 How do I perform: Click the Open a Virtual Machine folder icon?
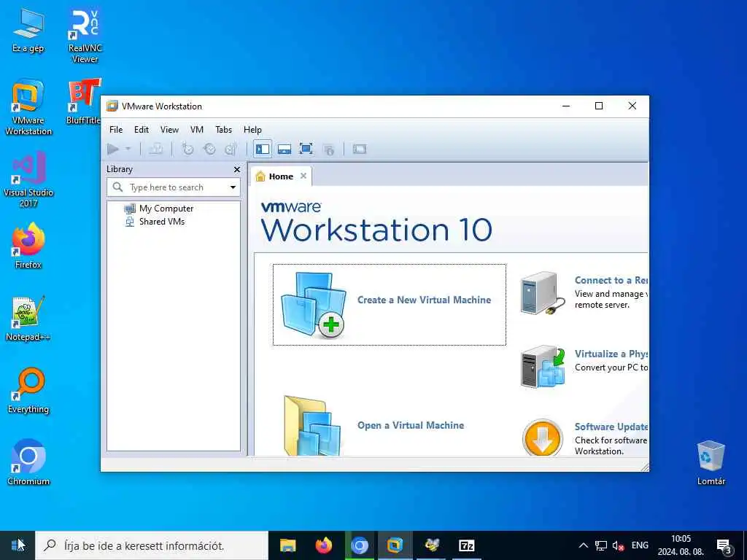point(312,425)
